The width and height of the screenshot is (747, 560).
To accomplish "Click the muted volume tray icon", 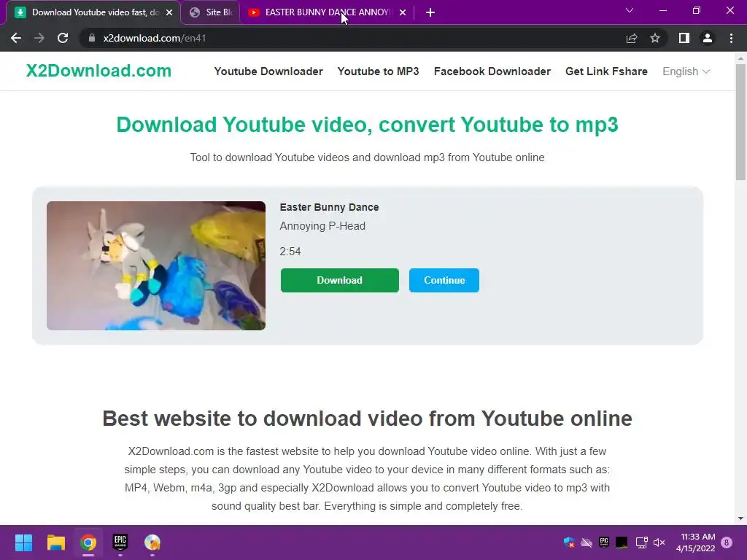I will (x=659, y=542).
